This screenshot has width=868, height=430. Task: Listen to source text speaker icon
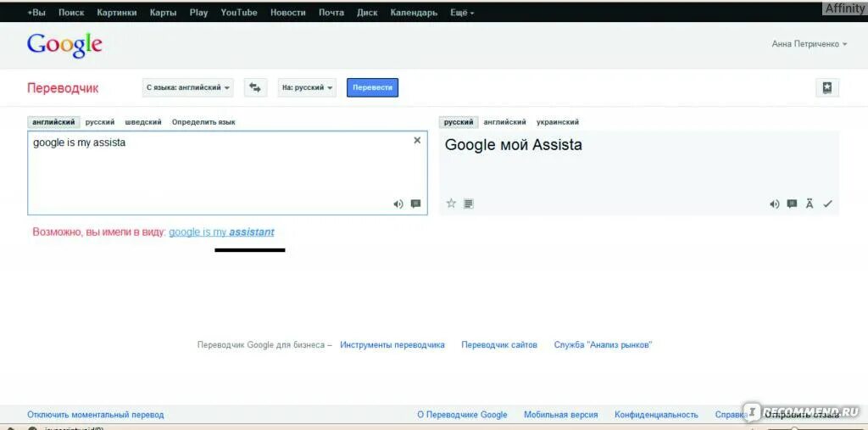coord(398,204)
